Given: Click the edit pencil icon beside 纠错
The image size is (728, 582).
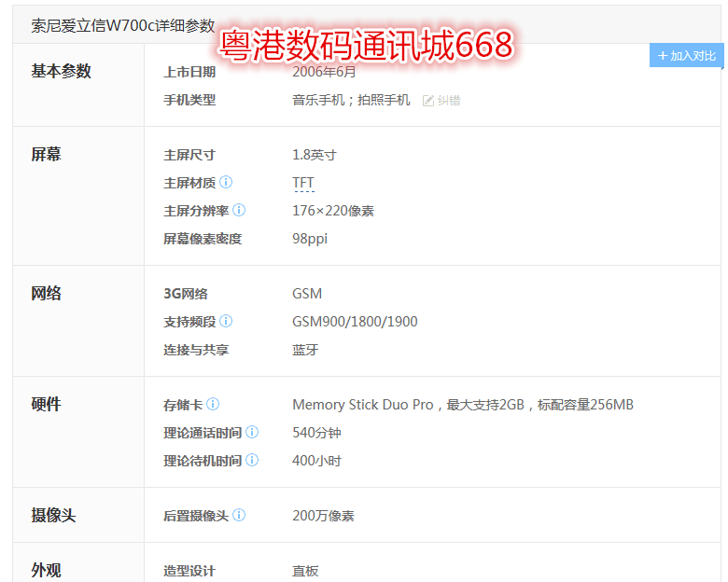Looking at the screenshot, I should click(428, 100).
